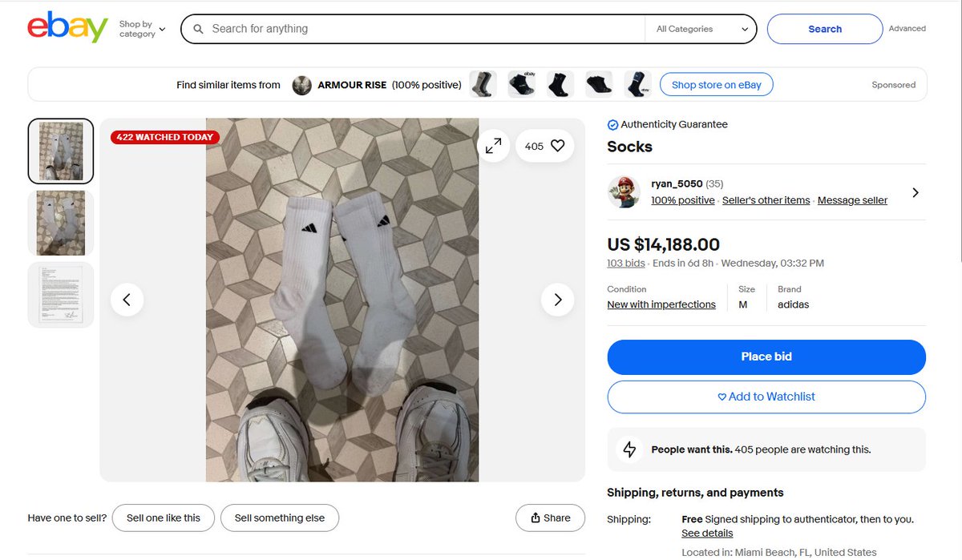This screenshot has height=560, width=962.
Task: Go to next image arrow
Action: coord(558,300)
